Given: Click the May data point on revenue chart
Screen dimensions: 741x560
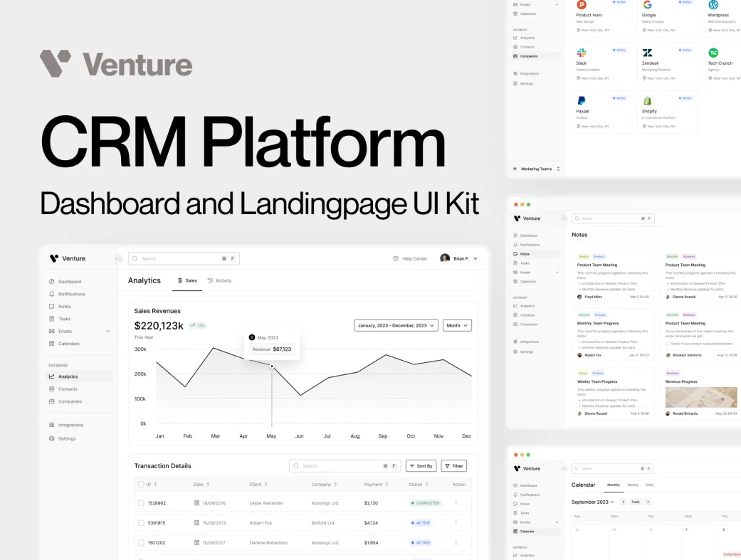Looking at the screenshot, I should click(x=271, y=366).
